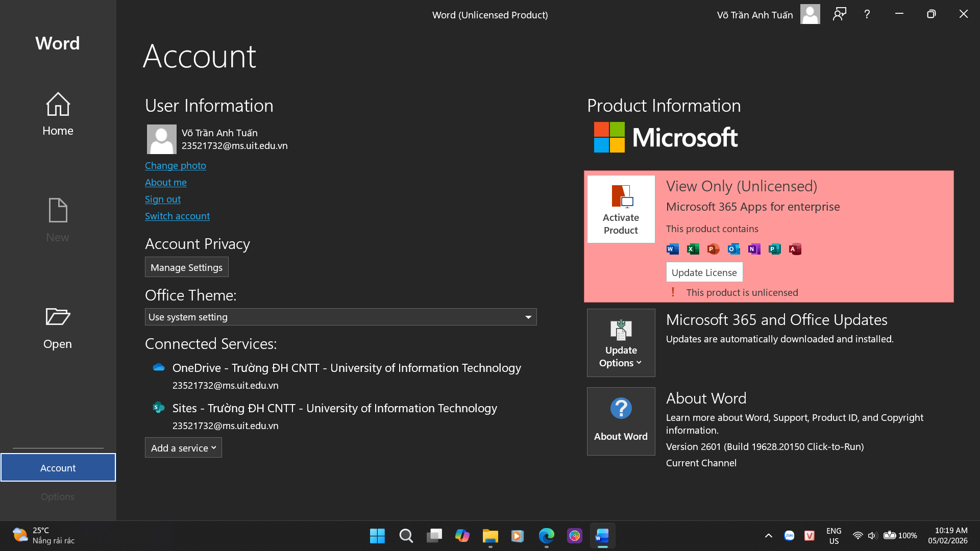Select the Account tab in sidebar
980x551 pixels.
[x=58, y=467]
